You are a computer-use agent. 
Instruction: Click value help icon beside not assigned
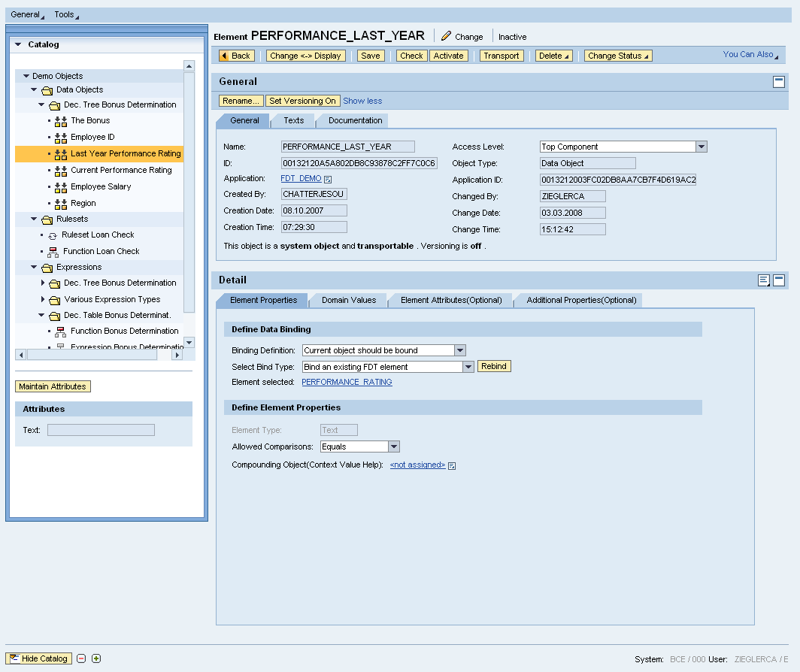point(452,466)
